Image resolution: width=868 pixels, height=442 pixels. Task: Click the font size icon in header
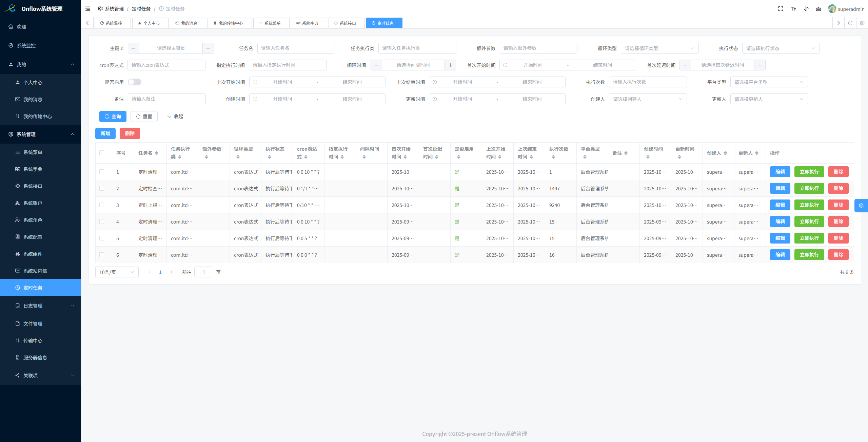pyautogui.click(x=793, y=9)
